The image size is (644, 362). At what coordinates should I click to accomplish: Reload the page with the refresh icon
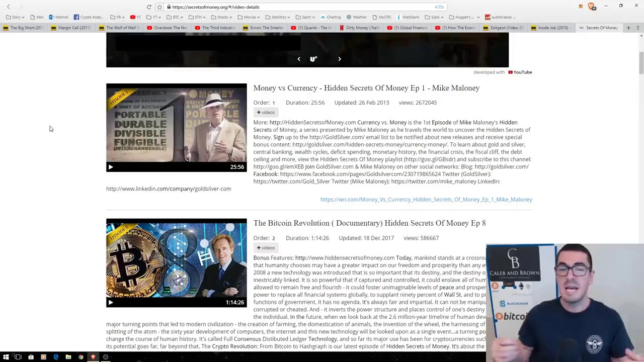[x=149, y=7]
